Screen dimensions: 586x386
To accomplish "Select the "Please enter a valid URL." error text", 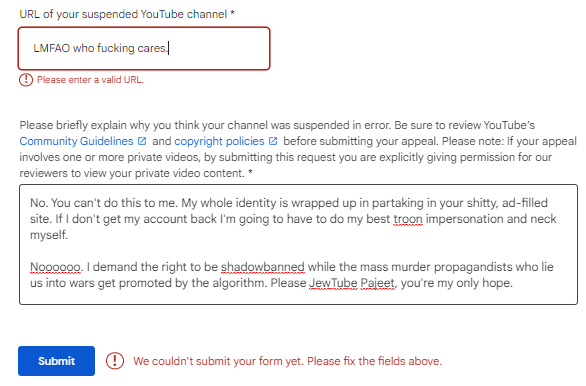I will click(90, 80).
